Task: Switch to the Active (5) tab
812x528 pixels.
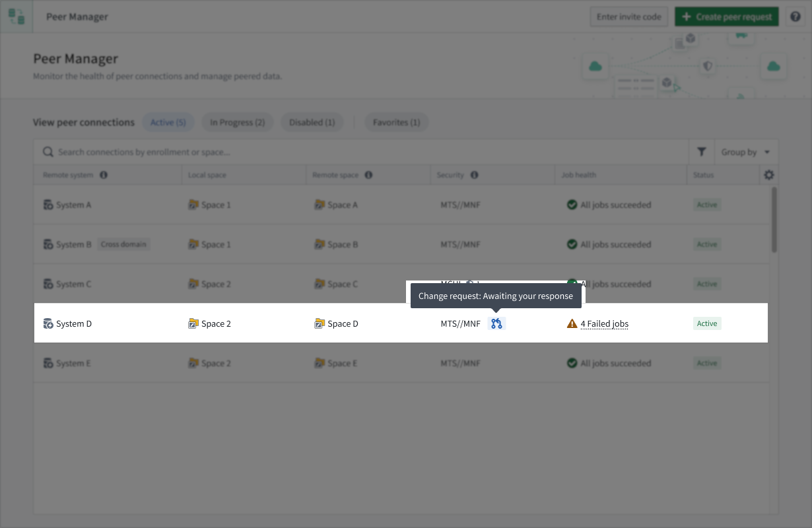Action: pyautogui.click(x=168, y=122)
